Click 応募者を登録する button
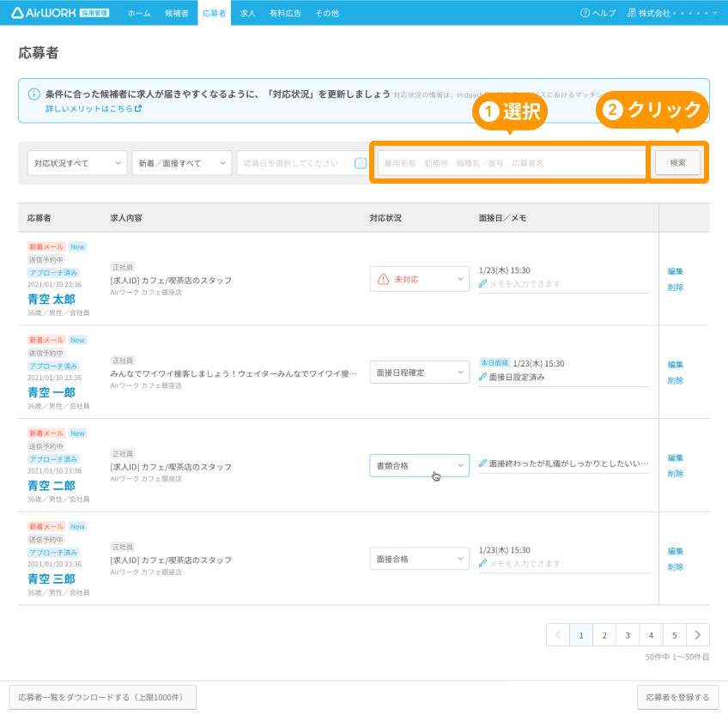Viewport: 728px width, 715px height. 677,697
